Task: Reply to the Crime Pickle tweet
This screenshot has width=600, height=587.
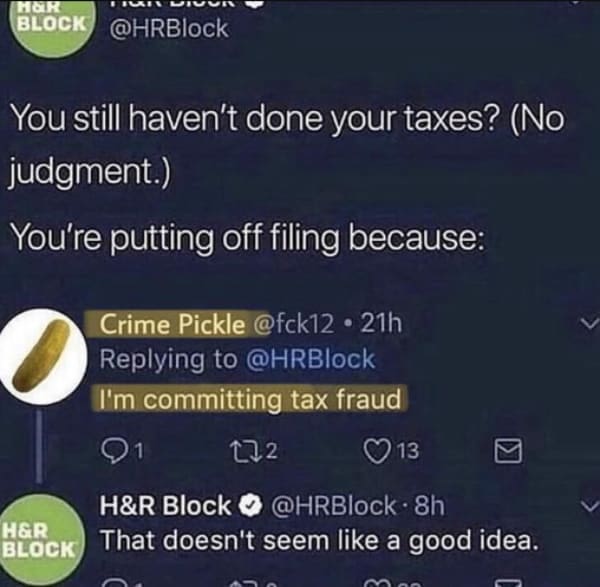Action: 122,451
